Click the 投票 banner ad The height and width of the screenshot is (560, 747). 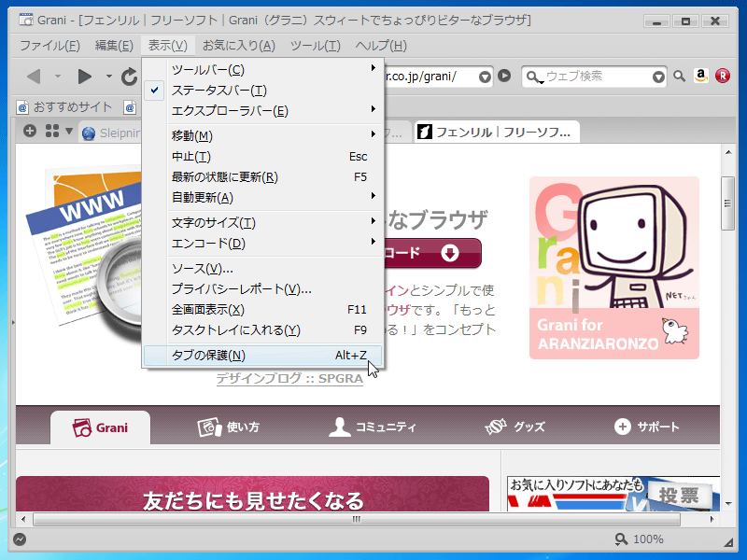pos(613,494)
